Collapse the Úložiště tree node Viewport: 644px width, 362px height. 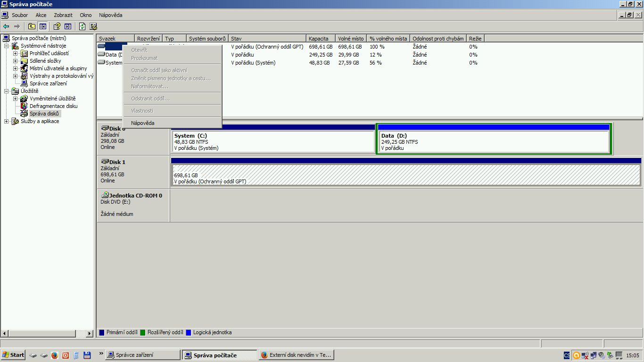click(x=7, y=91)
